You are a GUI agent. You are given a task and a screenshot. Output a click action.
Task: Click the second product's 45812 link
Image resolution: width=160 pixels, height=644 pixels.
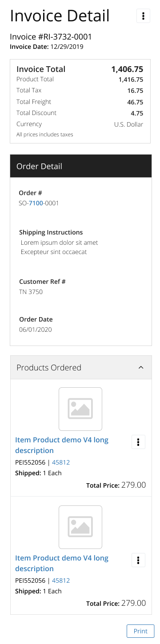[x=61, y=580]
